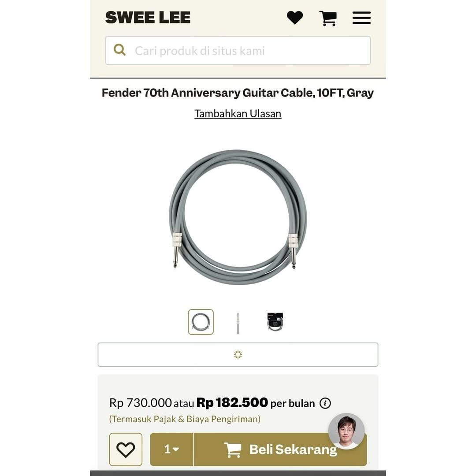Click the cart icon inside 'Beli Sekarang'

click(233, 450)
